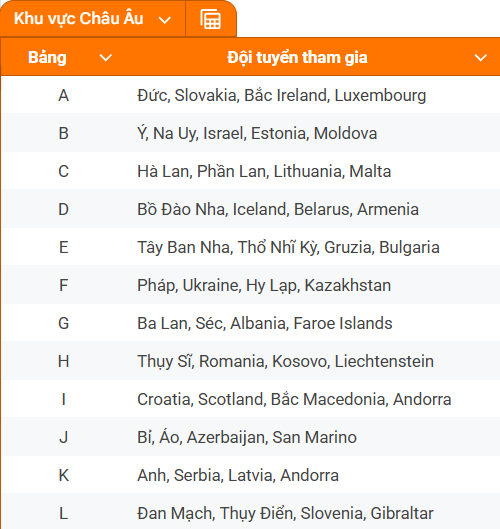The width and height of the screenshot is (500, 529).
Task: Open the Bảng column filter chevron
Action: pyautogui.click(x=106, y=58)
